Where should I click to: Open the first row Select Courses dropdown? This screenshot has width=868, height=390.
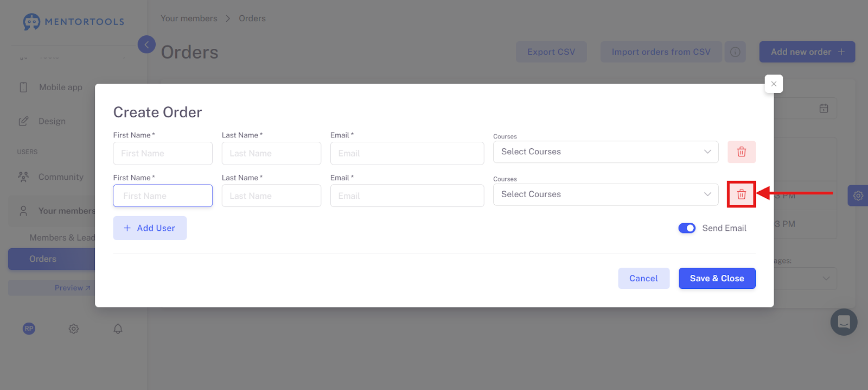[605, 152]
